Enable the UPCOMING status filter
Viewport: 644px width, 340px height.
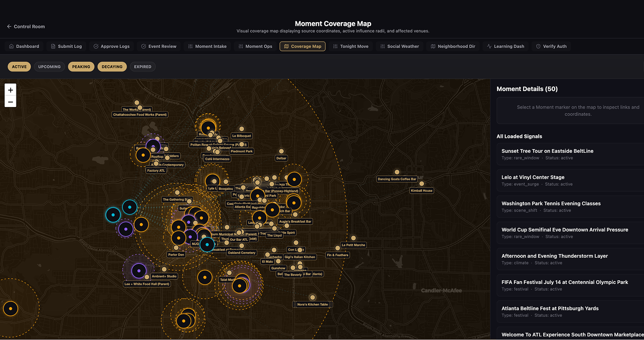49,66
